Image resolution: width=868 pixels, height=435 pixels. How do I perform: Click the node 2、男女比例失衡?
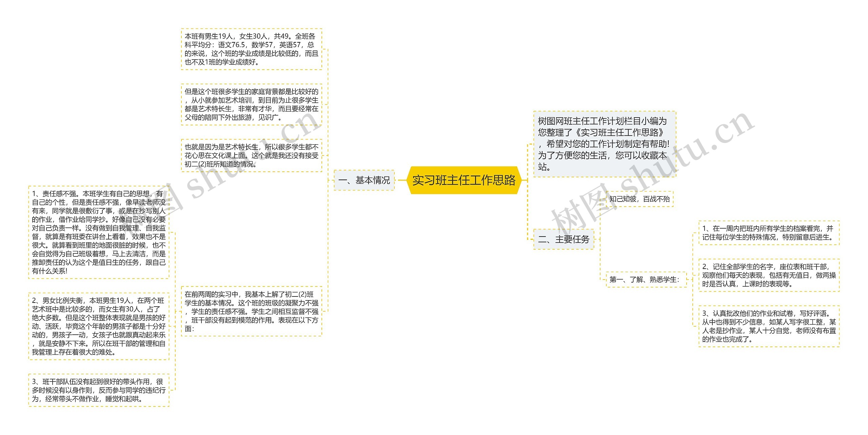pos(99,326)
